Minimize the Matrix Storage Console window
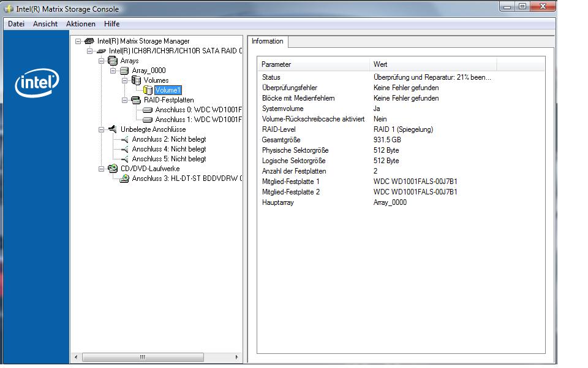This screenshot has width=588, height=368. [507, 6]
